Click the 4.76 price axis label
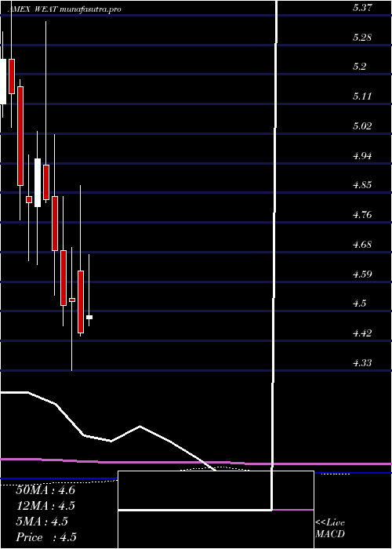392x549 pixels. [x=362, y=215]
